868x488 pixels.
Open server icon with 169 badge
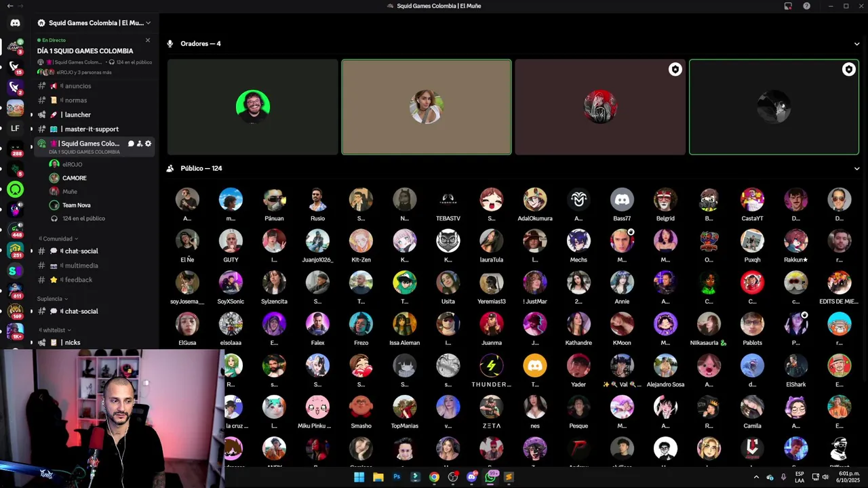tap(15, 312)
